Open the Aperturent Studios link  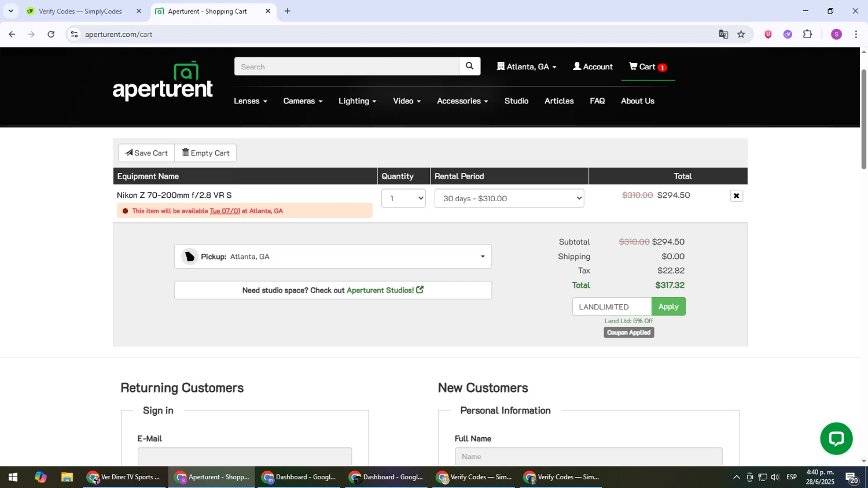click(385, 290)
